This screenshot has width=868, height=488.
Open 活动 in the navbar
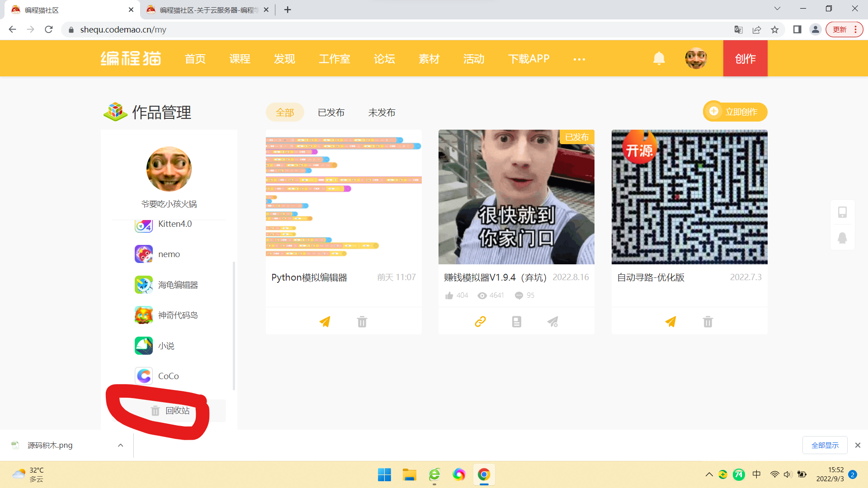[x=474, y=59]
